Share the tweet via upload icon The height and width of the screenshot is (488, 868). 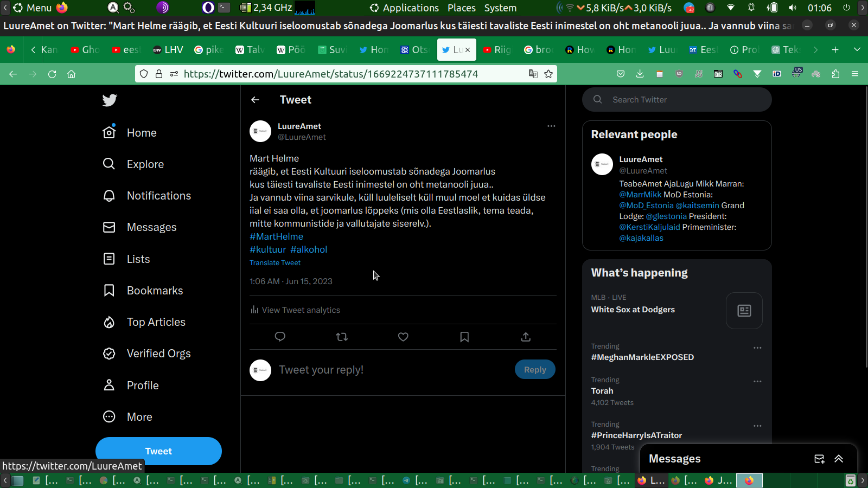[526, 337]
